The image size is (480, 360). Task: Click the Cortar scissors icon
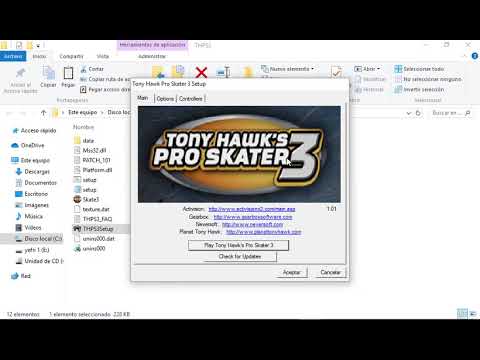coord(83,69)
